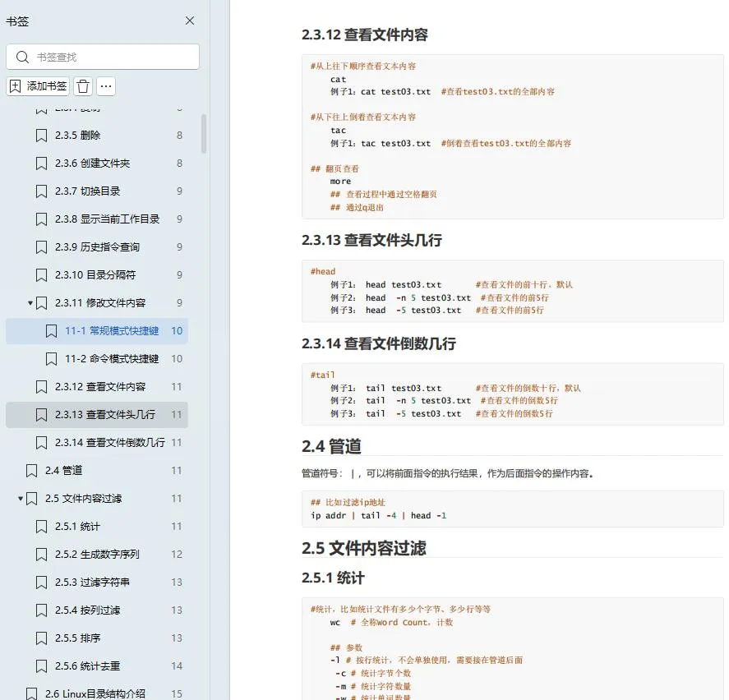Image resolution: width=729 pixels, height=700 pixels.
Task: Go to bookmark 2.5 文件内容过滤
Action: click(x=97, y=498)
